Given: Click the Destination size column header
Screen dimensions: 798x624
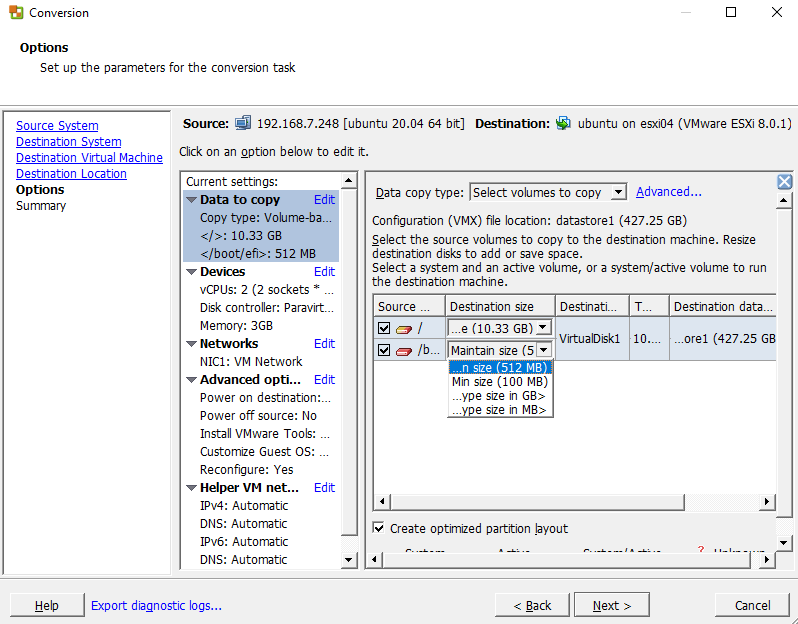Looking at the screenshot, I should click(x=500, y=306).
